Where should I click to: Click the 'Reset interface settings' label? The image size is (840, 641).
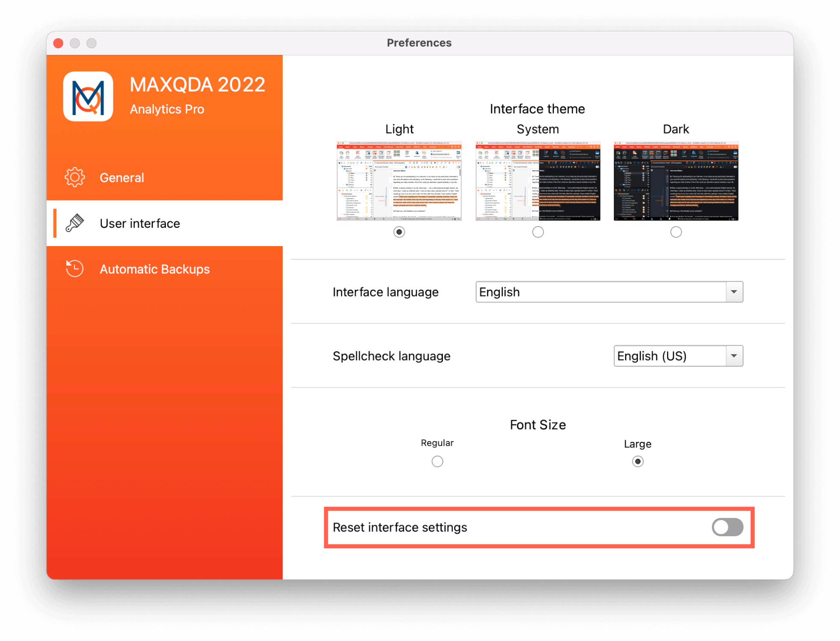pos(400,527)
